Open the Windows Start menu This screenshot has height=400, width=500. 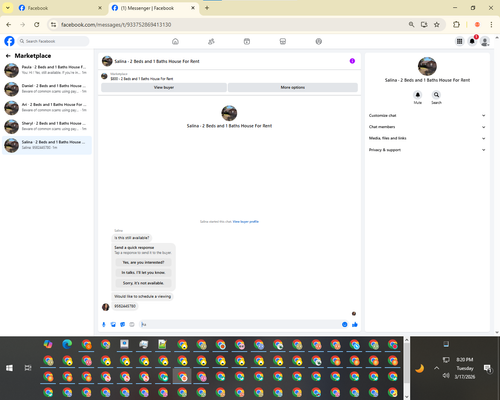pos(9,368)
